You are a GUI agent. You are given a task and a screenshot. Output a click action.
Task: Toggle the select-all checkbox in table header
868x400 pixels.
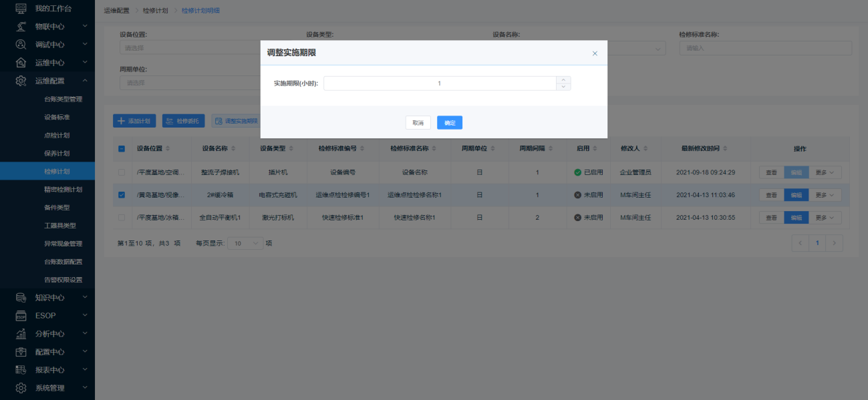[x=122, y=148]
